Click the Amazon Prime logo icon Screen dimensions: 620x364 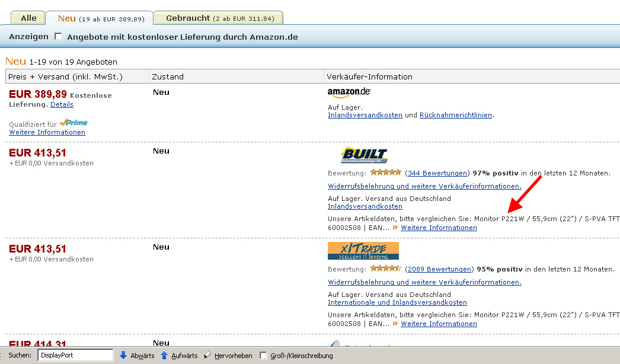(x=73, y=123)
